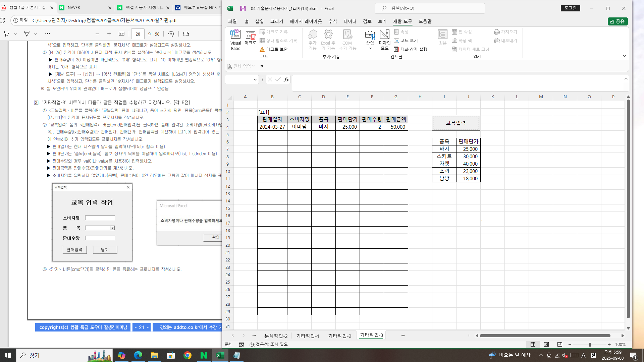Viewport: 644px width, 362px height.
Task: Click the save icon in Excel title bar
Action: [x=243, y=8]
